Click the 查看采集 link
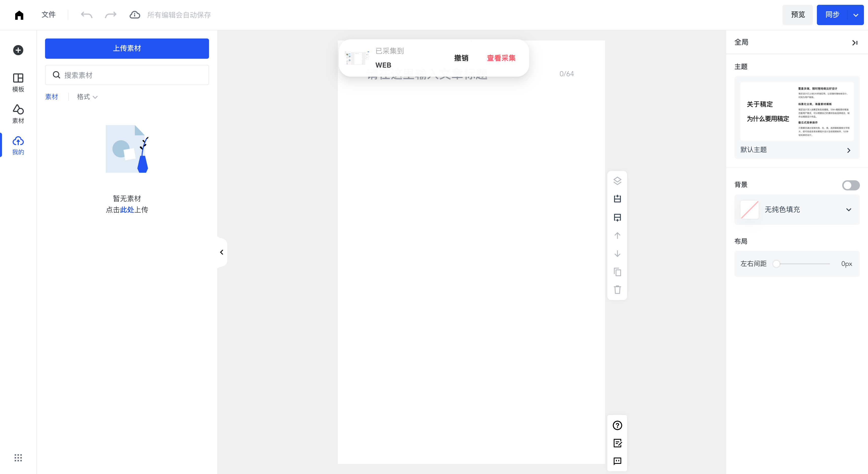 501,58
